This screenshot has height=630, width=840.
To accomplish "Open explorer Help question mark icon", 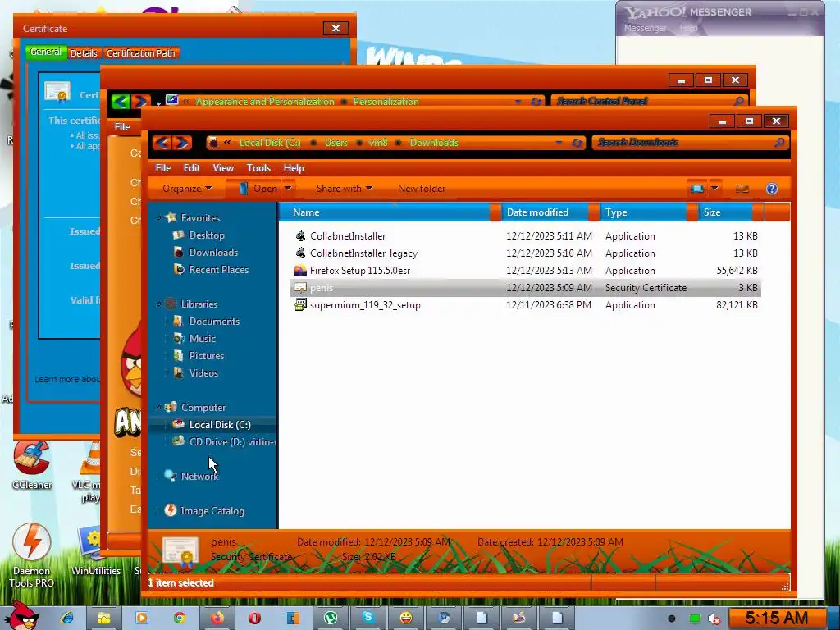I will [771, 189].
